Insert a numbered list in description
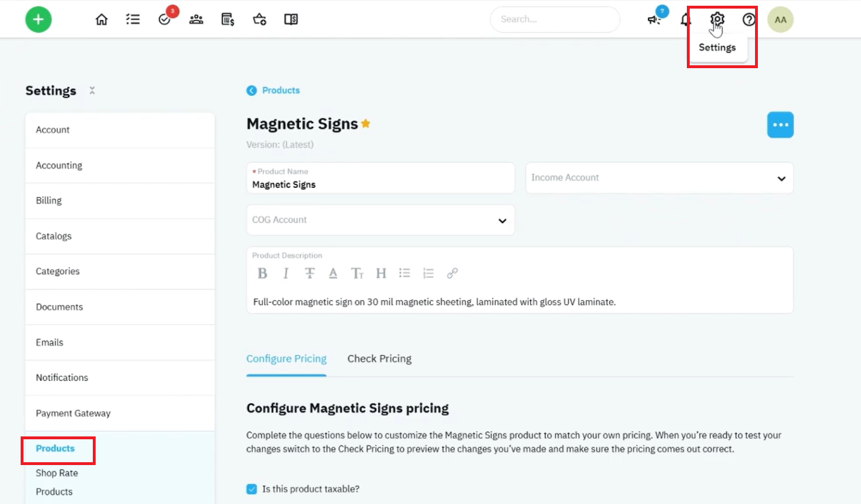This screenshot has width=861, height=504. (428, 273)
